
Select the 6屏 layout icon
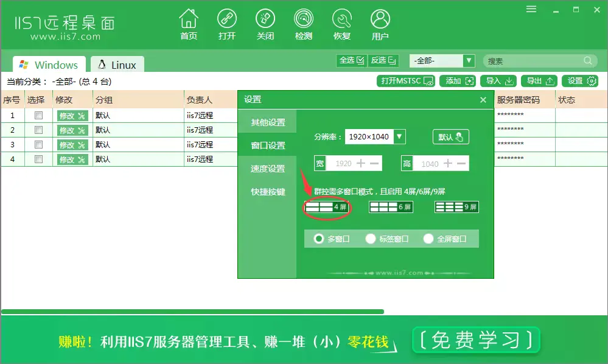coord(391,207)
